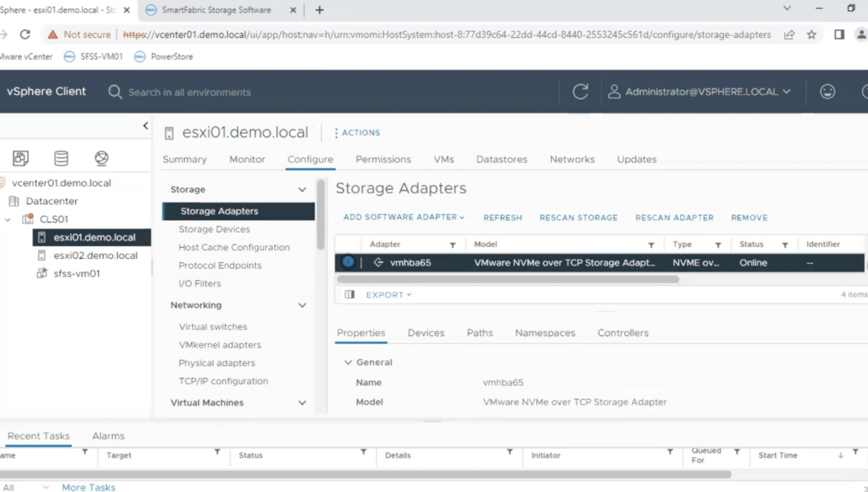Open the host Actions menu
868x492 pixels.
pos(357,133)
